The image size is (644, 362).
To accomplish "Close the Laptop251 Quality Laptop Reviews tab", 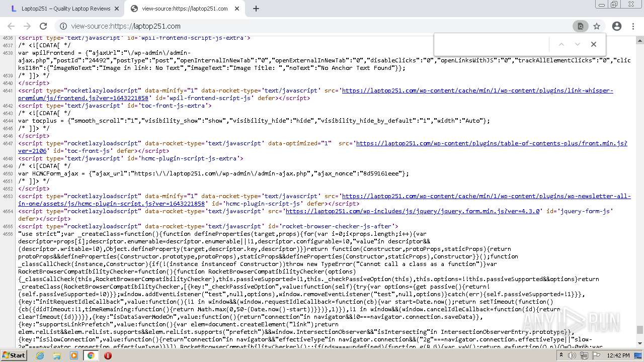I will coord(116,9).
